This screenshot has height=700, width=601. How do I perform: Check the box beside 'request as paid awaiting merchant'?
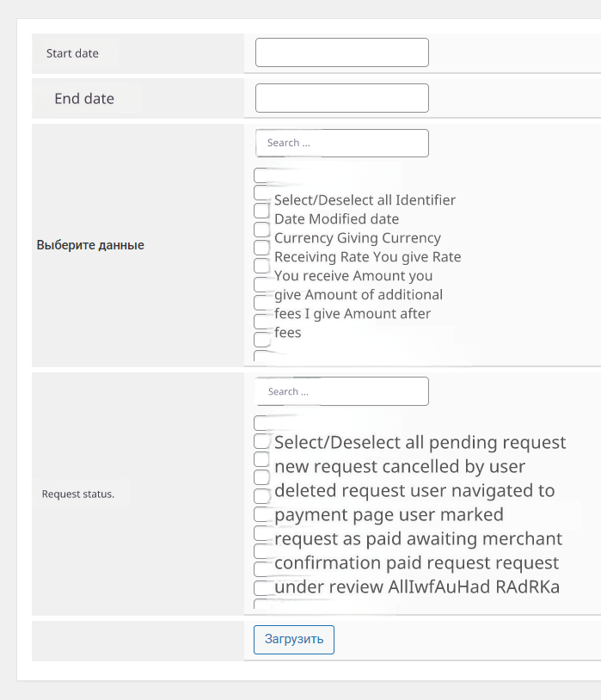[261, 532]
